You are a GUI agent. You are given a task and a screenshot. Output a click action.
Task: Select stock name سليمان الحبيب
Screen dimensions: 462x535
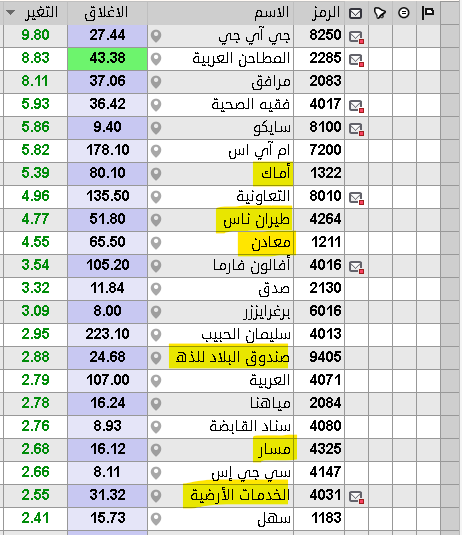pos(246,334)
